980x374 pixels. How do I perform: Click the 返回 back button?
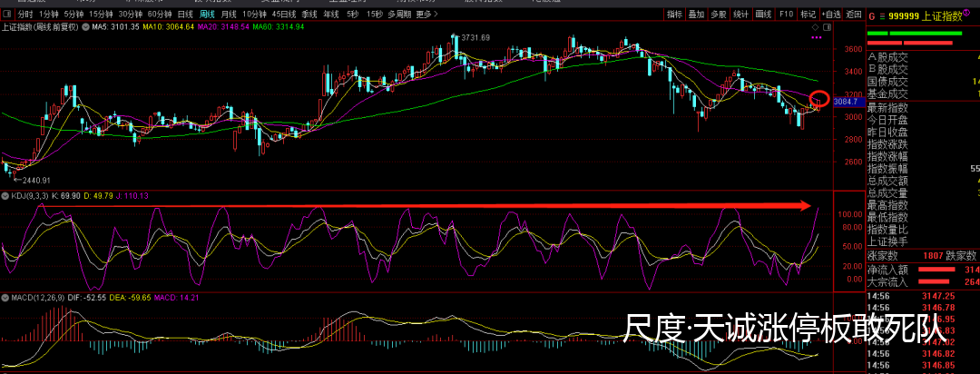(853, 15)
